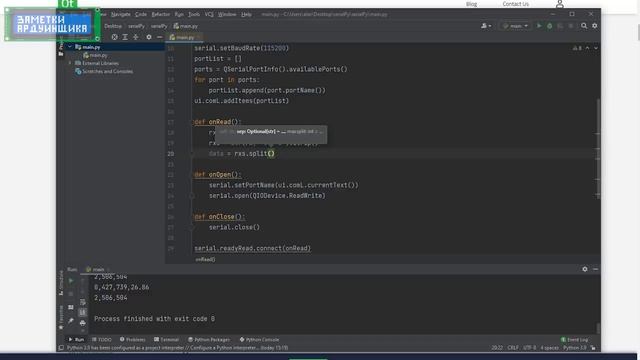
Task: Rerun main with Run panel play icon
Action: [71, 281]
